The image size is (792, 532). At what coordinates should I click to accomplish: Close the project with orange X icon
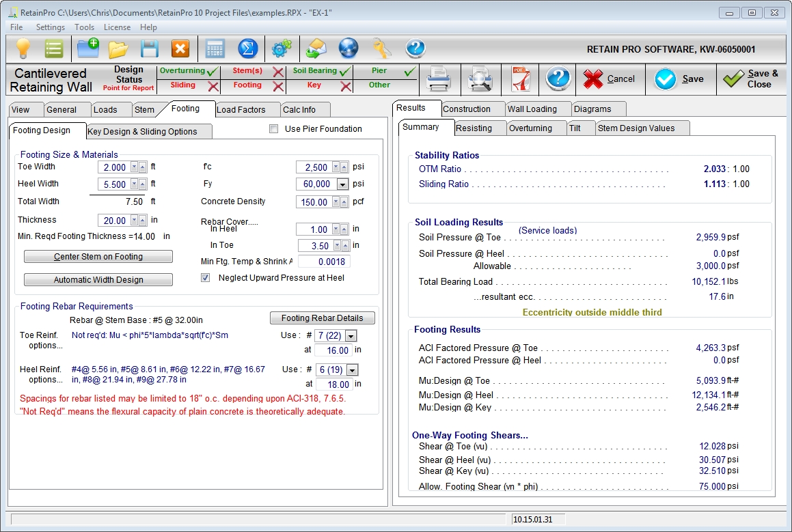[x=180, y=49]
